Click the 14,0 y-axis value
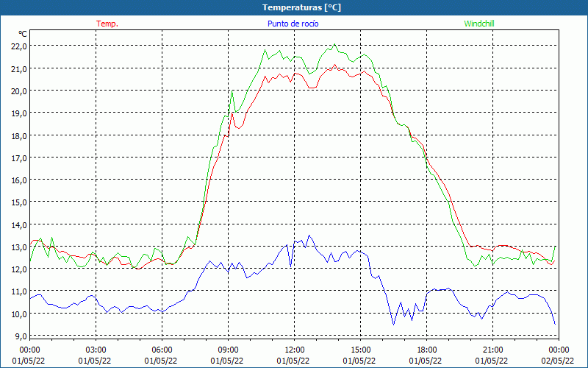 (20, 224)
